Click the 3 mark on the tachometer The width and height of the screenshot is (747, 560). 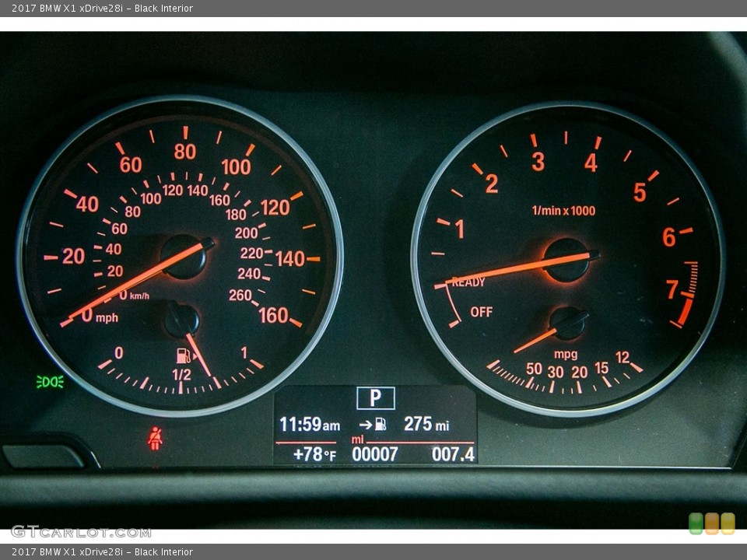click(x=538, y=162)
